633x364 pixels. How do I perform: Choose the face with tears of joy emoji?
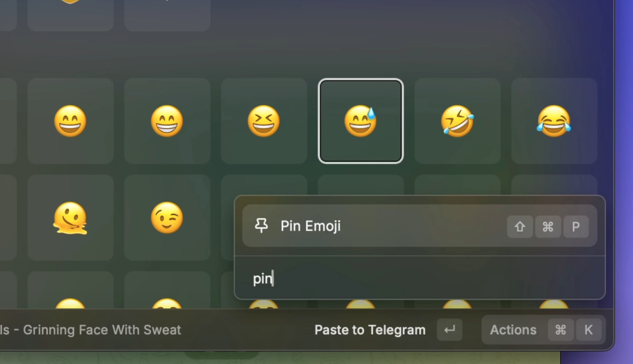554,121
